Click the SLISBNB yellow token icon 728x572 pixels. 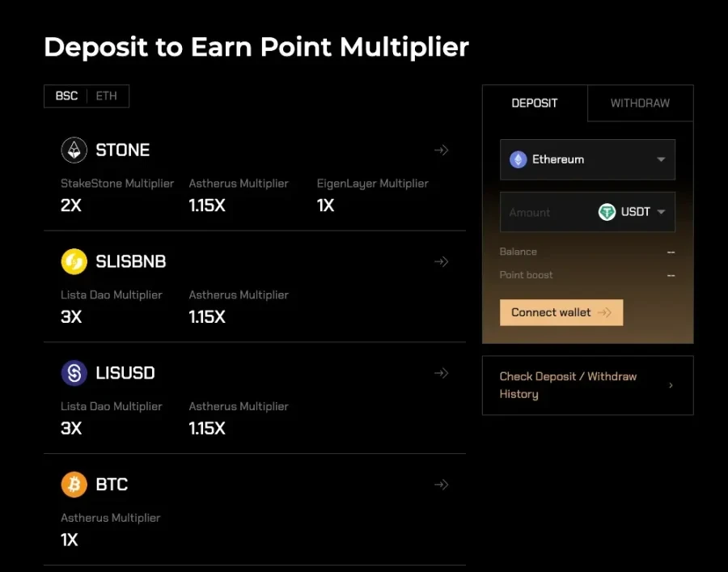(x=74, y=261)
